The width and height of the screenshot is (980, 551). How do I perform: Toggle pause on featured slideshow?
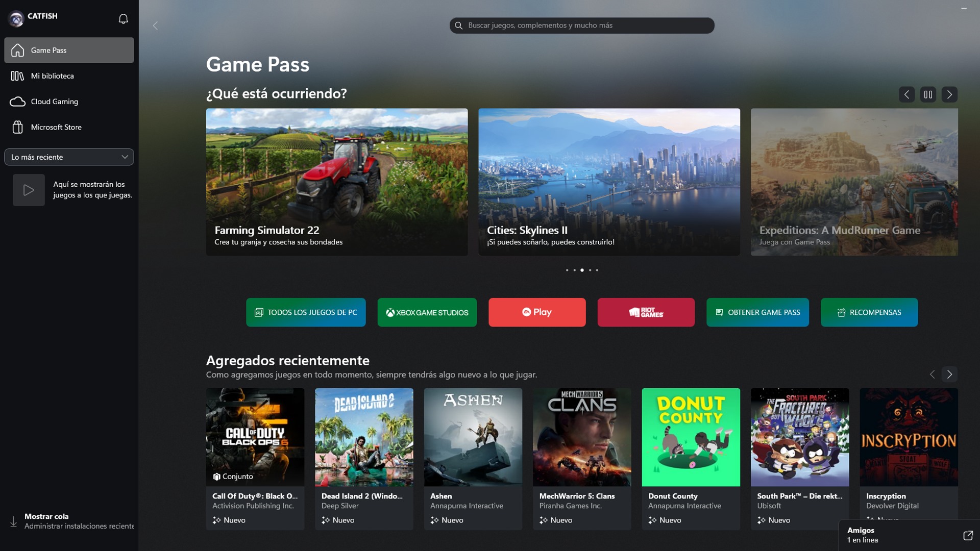(x=927, y=94)
